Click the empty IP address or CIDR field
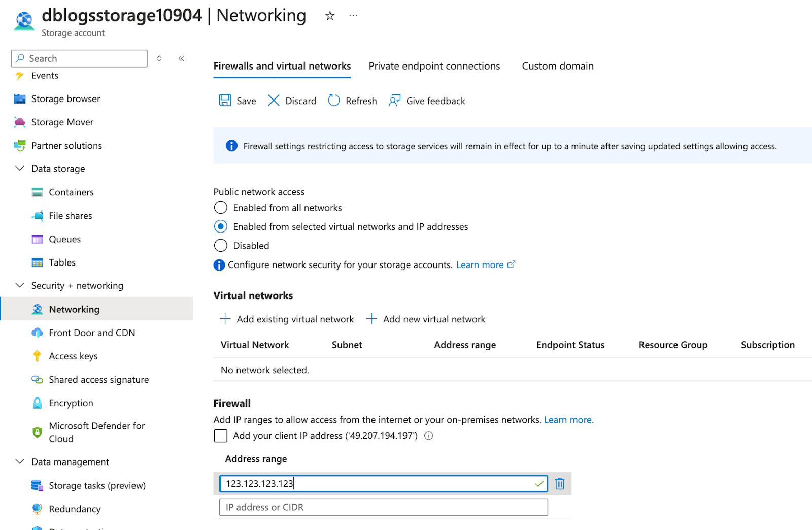The image size is (812, 530). tap(383, 507)
